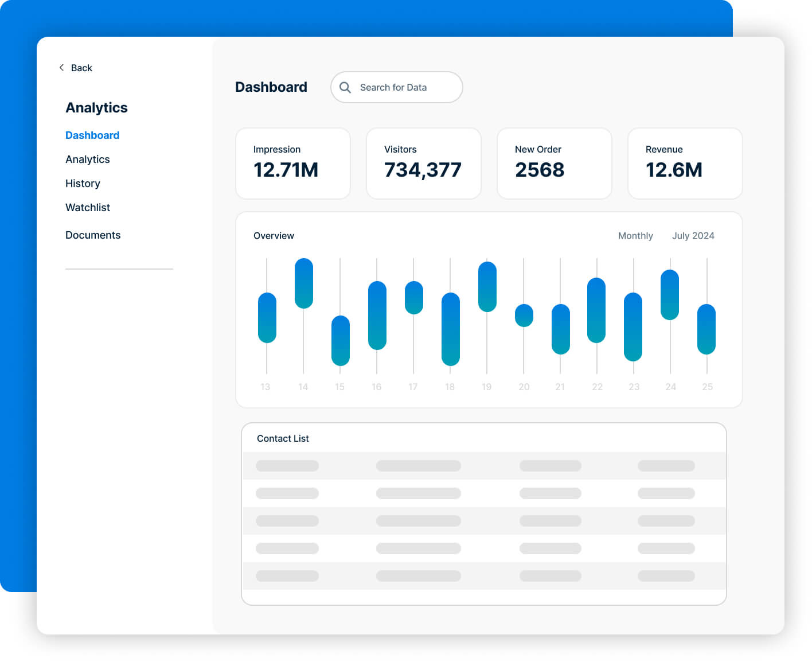Screen dimensions: 812x662
Task: Open Documents section in the sidebar
Action: pos(93,235)
